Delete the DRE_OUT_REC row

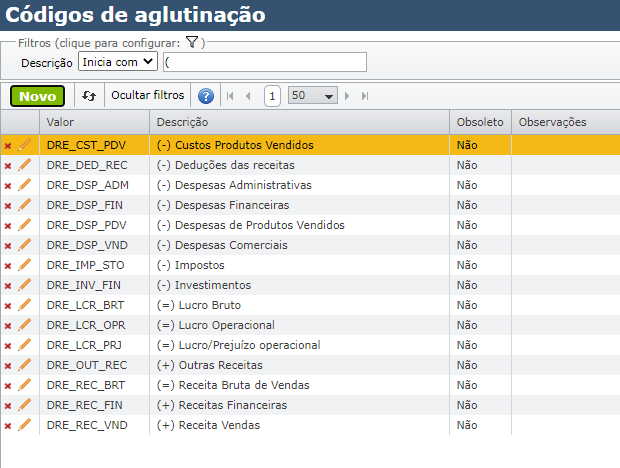pos(8,366)
